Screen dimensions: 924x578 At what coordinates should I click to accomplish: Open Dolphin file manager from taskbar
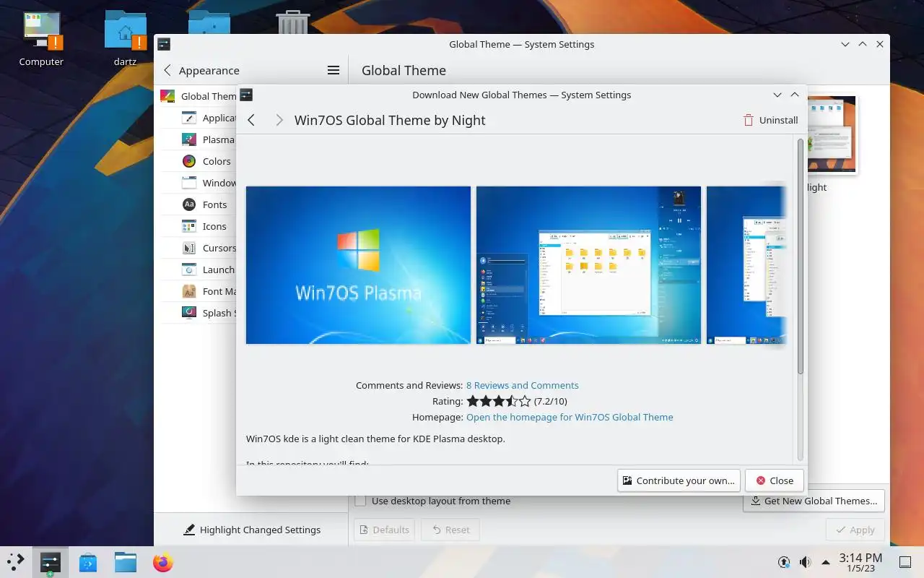tap(126, 562)
